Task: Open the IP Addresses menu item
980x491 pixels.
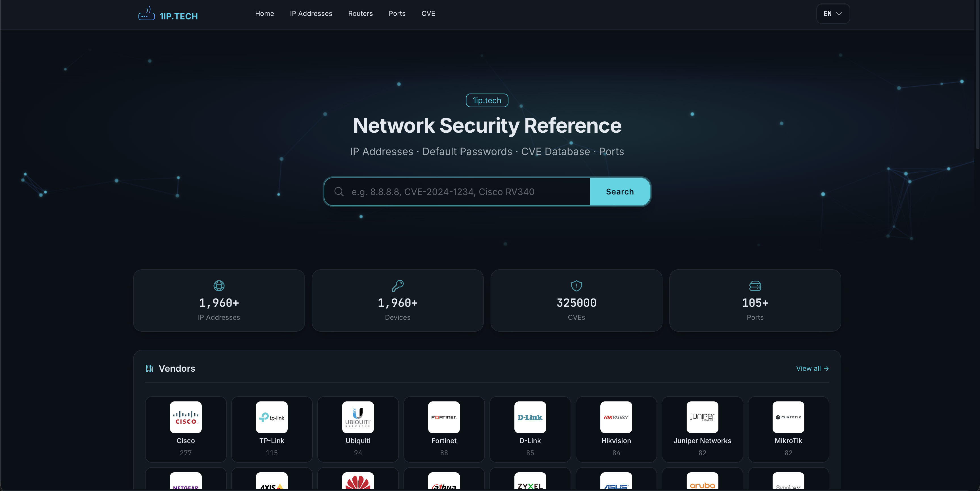Action: (x=311, y=14)
